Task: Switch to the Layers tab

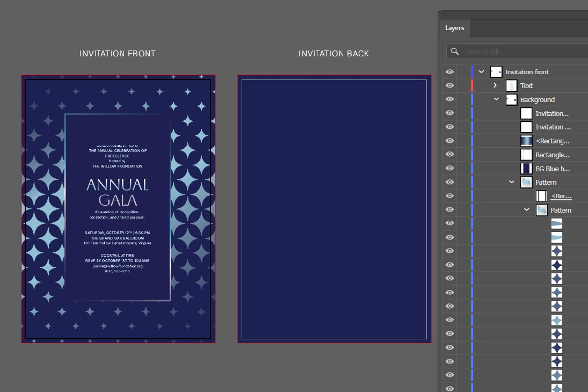Action: (x=454, y=28)
